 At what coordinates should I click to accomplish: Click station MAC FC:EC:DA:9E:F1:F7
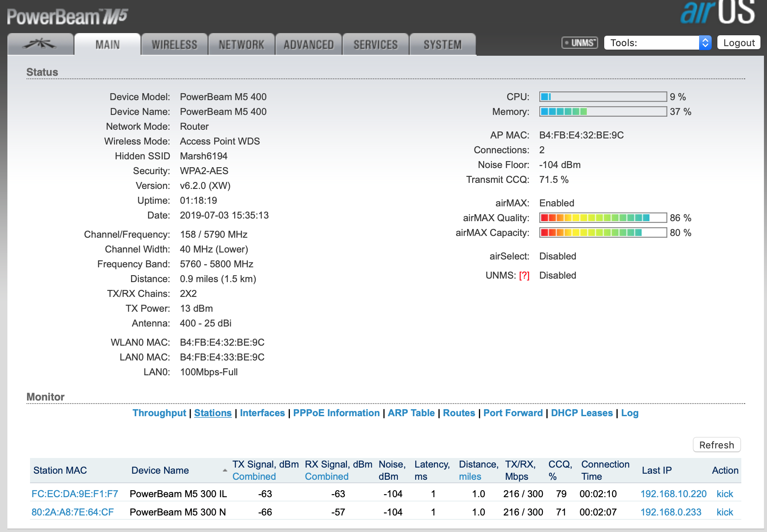click(75, 494)
